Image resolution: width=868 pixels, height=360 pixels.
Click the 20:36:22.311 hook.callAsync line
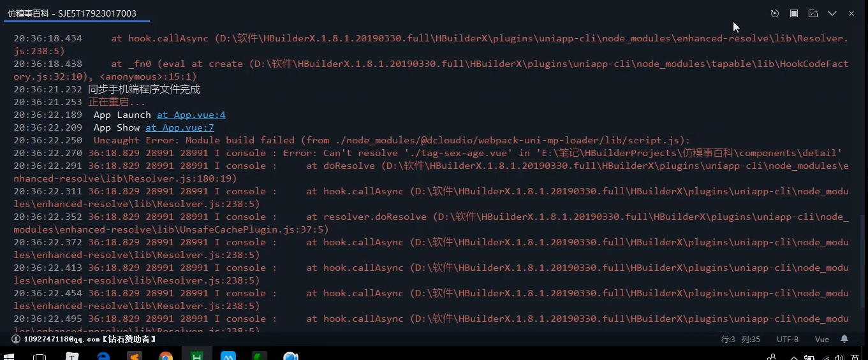[x=431, y=198]
